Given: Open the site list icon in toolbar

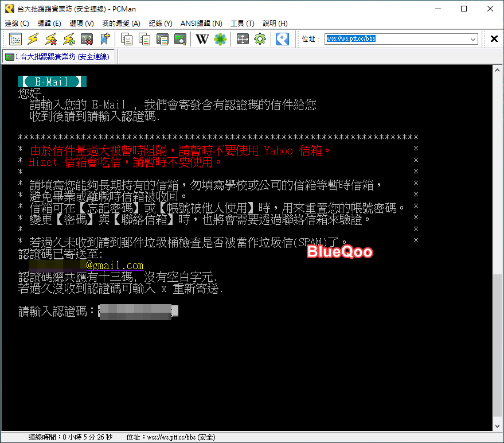Looking at the screenshot, I should click(x=15, y=39).
